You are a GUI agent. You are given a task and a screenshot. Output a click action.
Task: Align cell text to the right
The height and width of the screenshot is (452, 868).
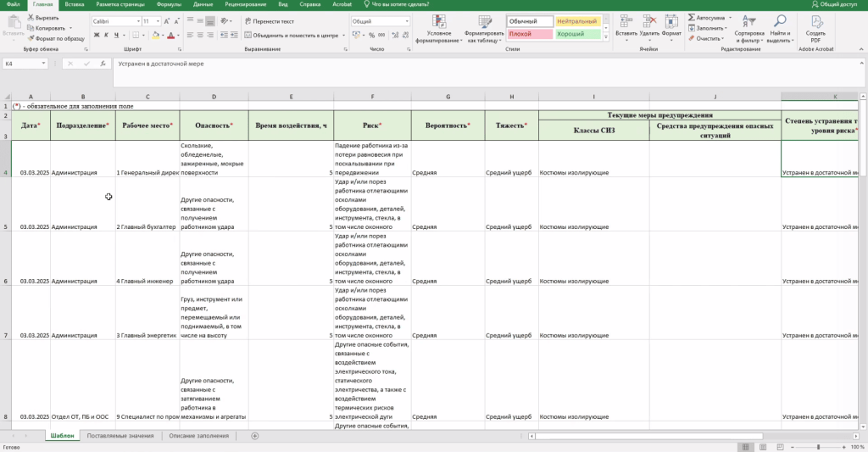coord(210,35)
